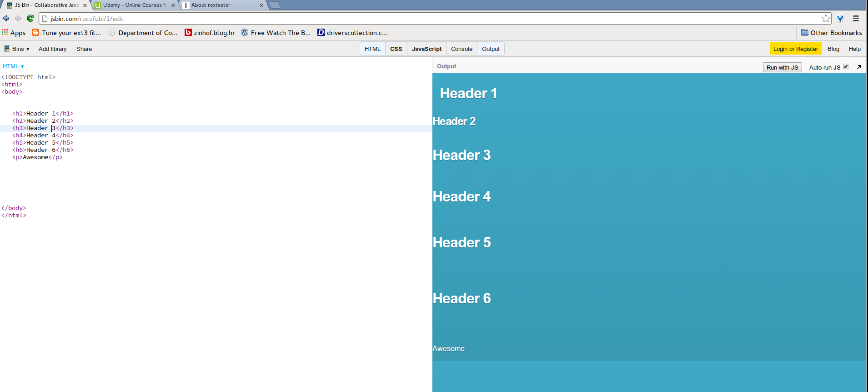The width and height of the screenshot is (868, 392).
Task: Toggle the Output panel
Action: point(491,49)
